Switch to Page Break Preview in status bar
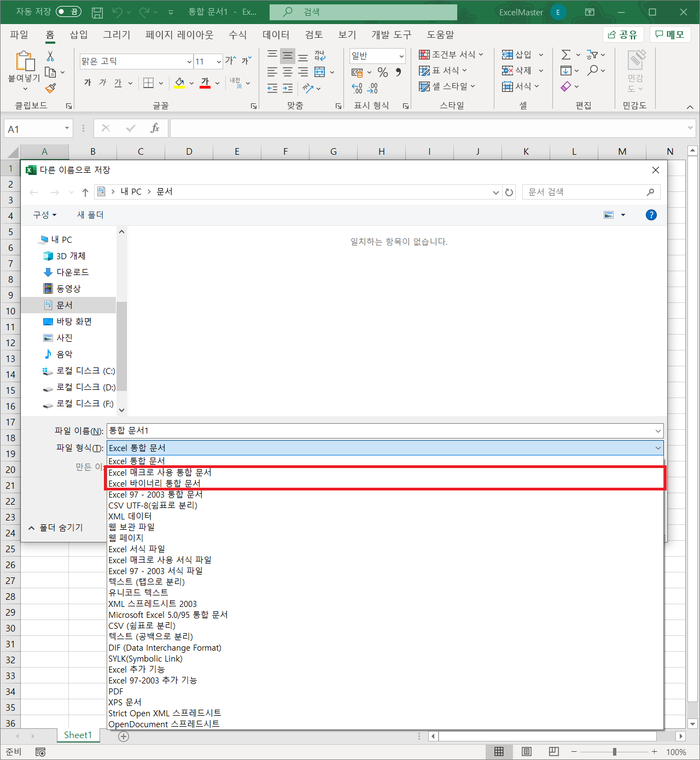 coord(554,752)
